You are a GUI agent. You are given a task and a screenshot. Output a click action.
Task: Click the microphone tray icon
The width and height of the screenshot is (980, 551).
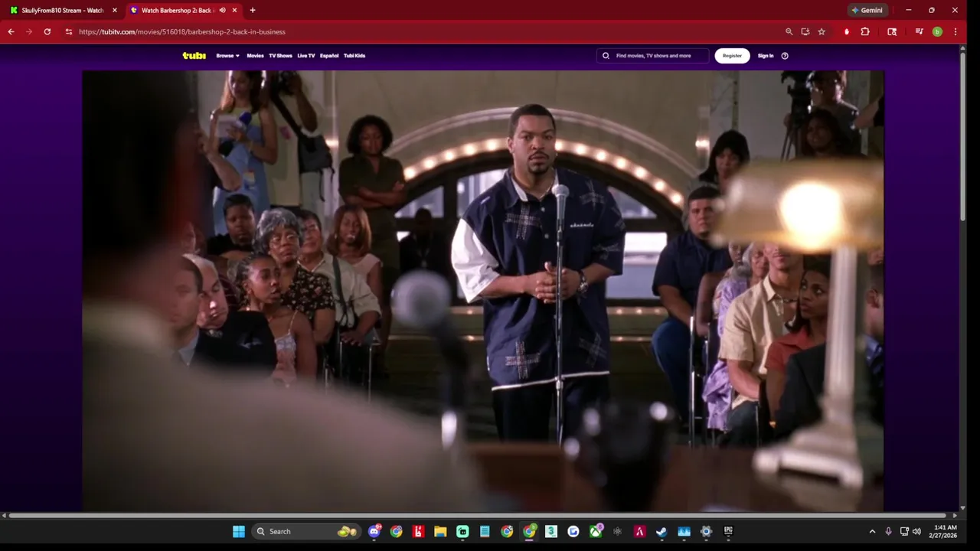(x=888, y=531)
